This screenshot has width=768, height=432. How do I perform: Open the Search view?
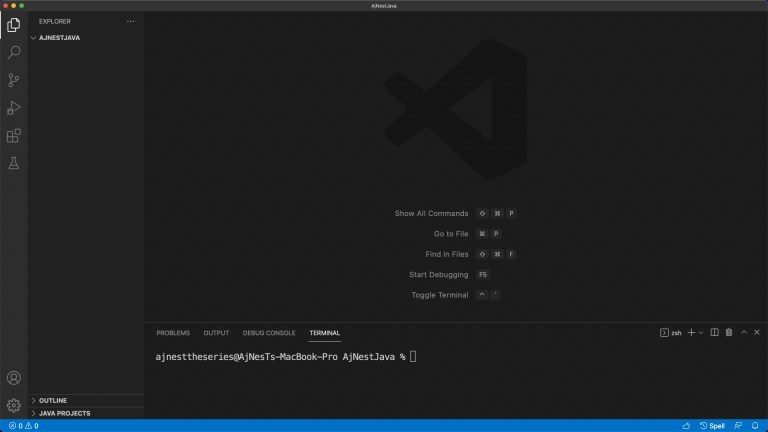14,52
